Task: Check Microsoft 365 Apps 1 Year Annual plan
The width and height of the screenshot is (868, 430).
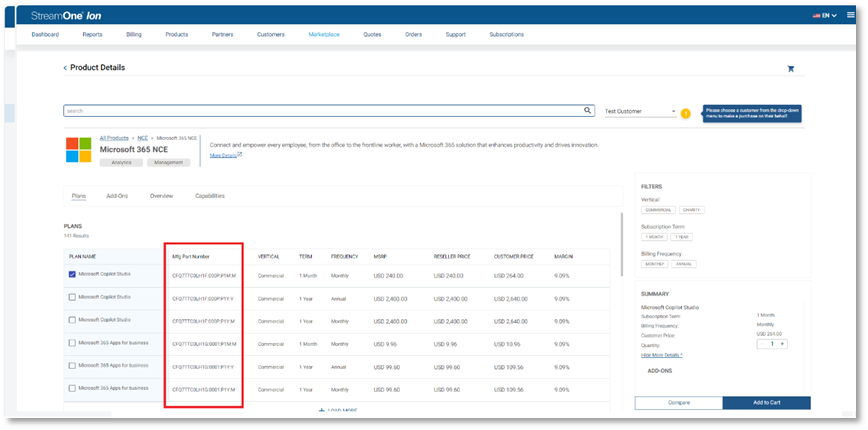Action: click(x=73, y=365)
